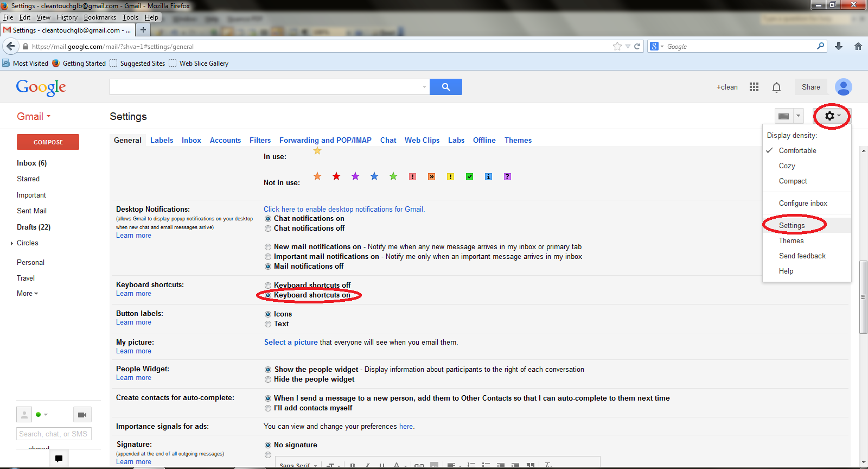Open the Firefox Bookmarks menu
Viewport: 868px width, 469px height.
(100, 17)
